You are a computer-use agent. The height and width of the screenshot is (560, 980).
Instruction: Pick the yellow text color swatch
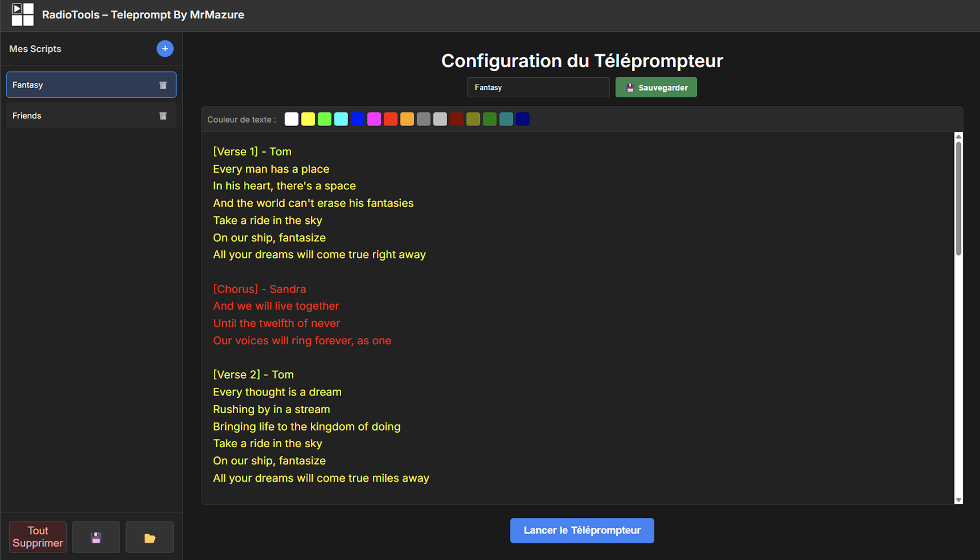(308, 119)
